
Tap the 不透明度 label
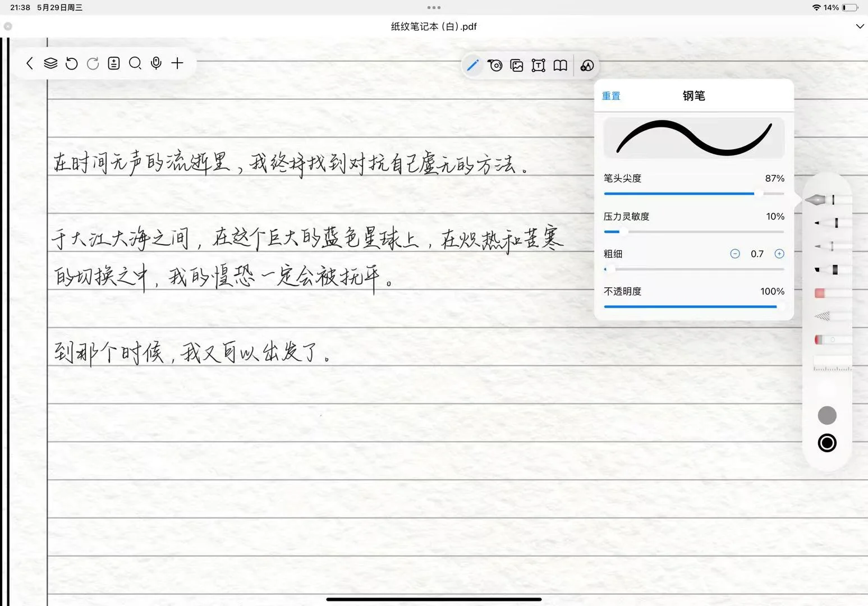622,292
